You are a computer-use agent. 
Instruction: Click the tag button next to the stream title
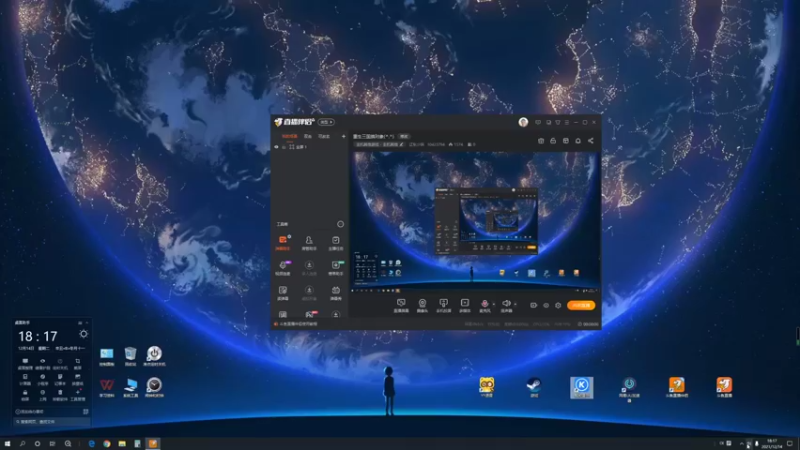404,136
